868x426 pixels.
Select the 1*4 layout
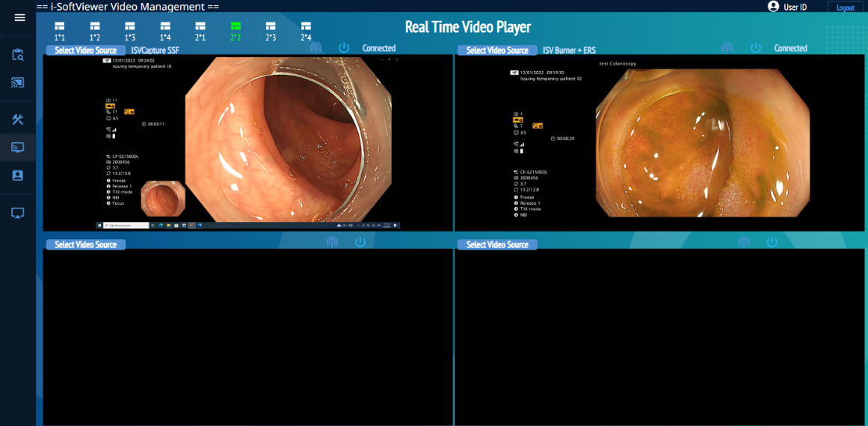pos(165,31)
